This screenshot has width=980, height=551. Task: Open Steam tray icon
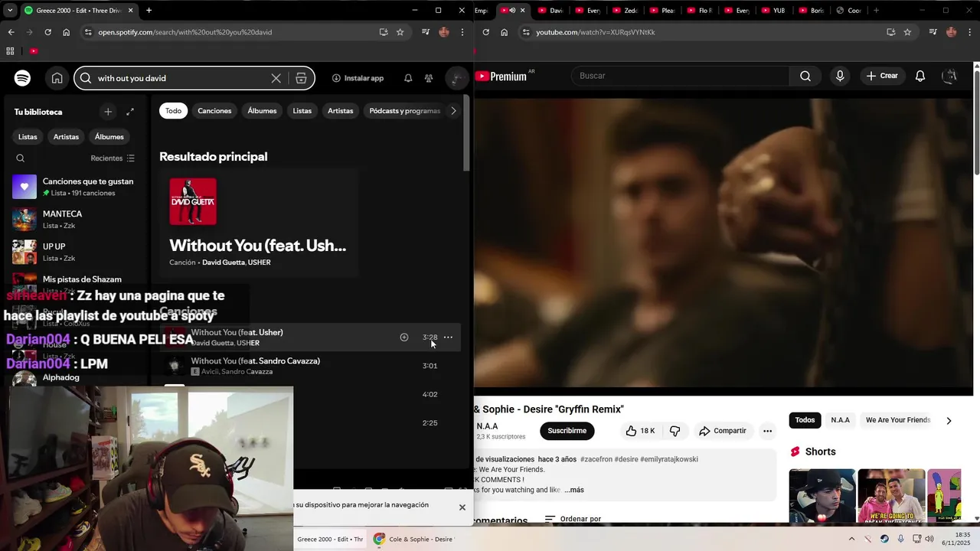coord(884,539)
